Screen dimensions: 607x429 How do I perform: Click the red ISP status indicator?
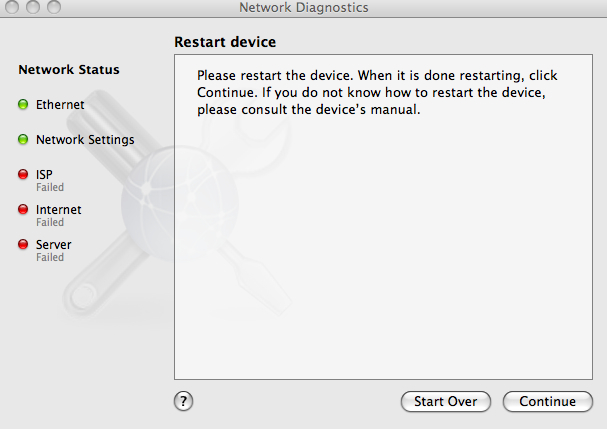coord(23,174)
